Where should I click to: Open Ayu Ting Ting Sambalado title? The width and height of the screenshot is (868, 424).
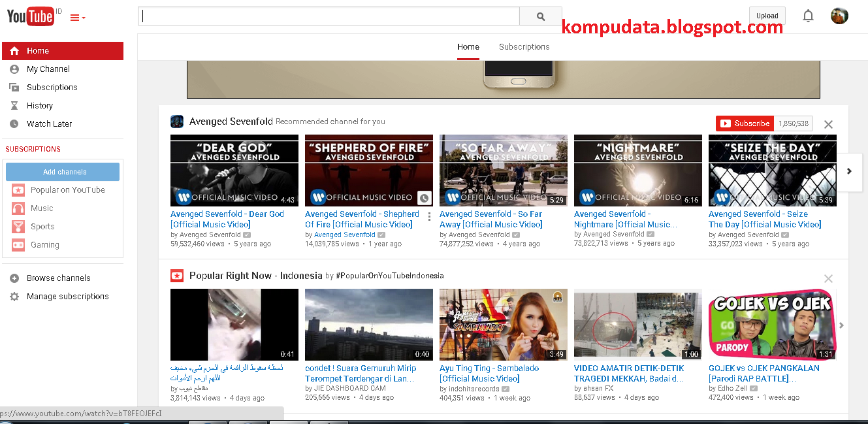coord(489,374)
